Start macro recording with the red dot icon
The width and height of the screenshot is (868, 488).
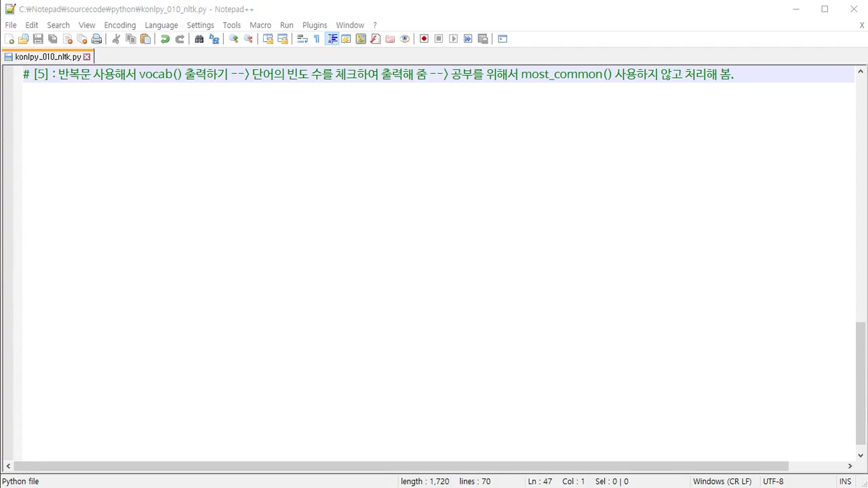[425, 39]
